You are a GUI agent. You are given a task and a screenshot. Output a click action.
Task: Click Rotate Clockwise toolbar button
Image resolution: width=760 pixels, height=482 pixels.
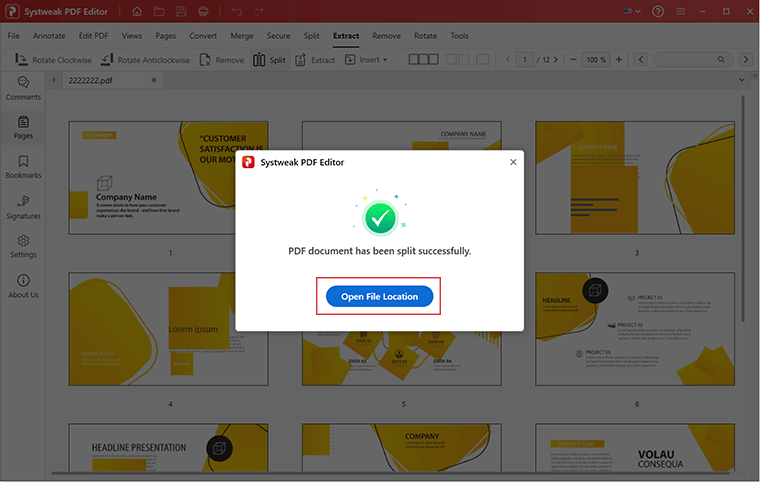click(53, 60)
